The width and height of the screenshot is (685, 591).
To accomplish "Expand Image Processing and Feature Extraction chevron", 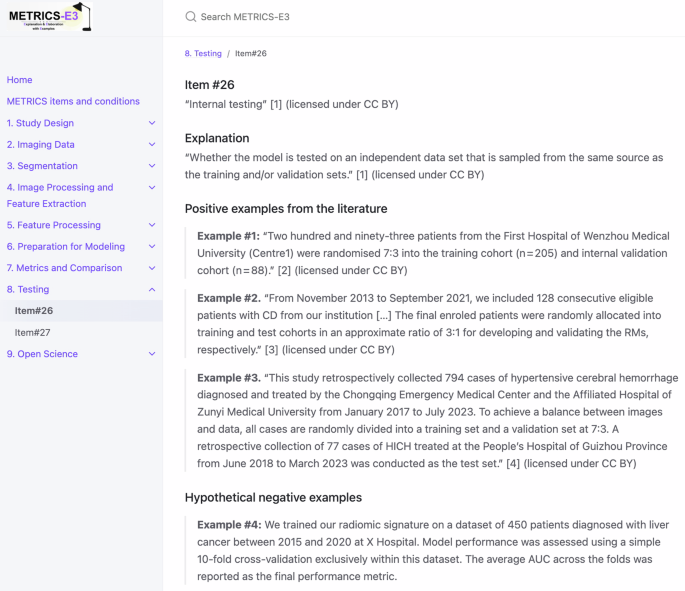I will [152, 188].
